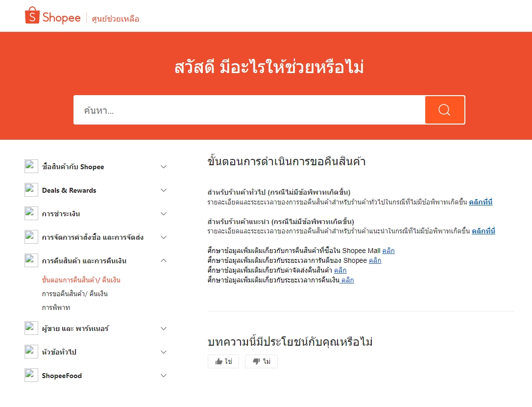The width and height of the screenshot is (532, 407).
Task: Focus the ค้นหา search input field
Action: click(x=249, y=110)
